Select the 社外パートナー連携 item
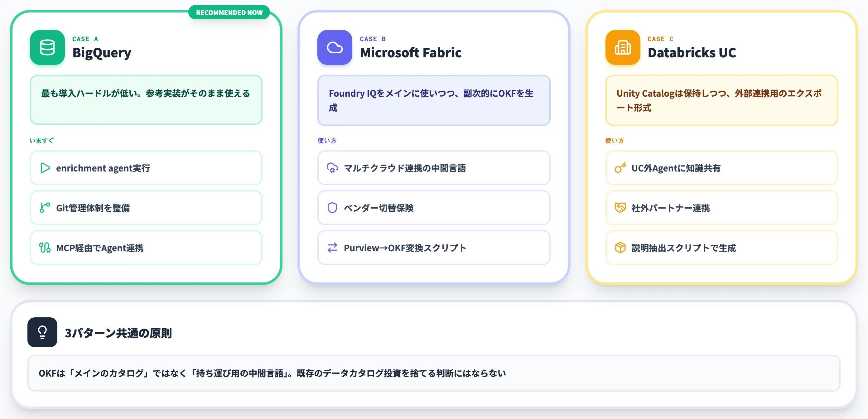This screenshot has height=419, width=868. (721, 208)
